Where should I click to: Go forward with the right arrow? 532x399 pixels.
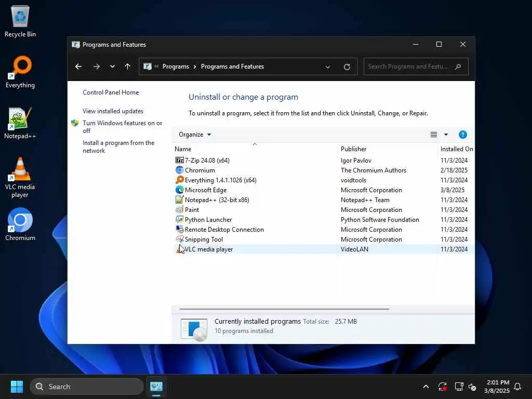coord(96,66)
